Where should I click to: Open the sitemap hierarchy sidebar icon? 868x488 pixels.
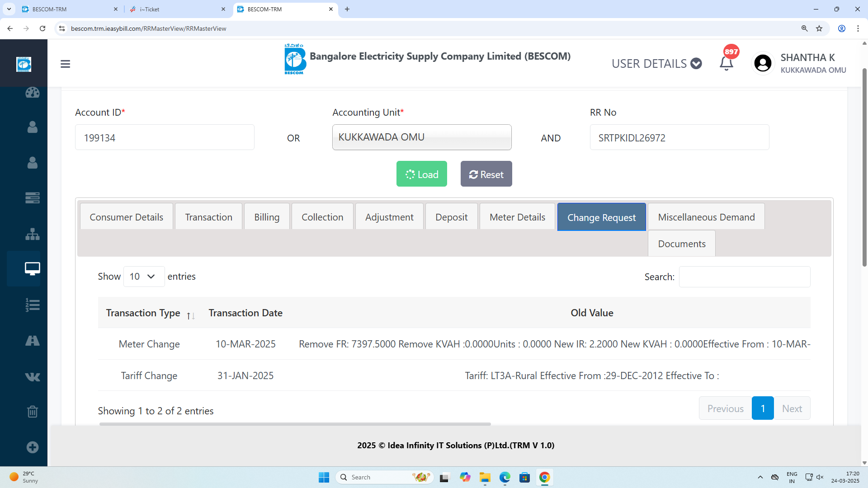32,234
